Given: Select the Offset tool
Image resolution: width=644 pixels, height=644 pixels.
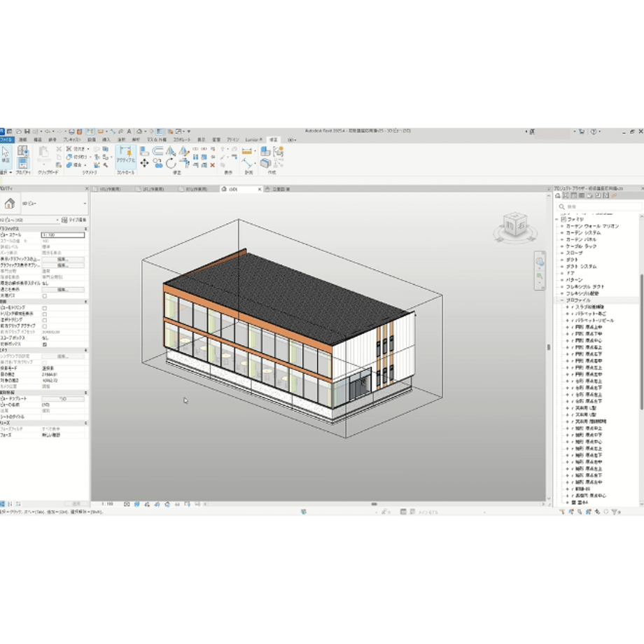Looking at the screenshot, I should point(157,151).
